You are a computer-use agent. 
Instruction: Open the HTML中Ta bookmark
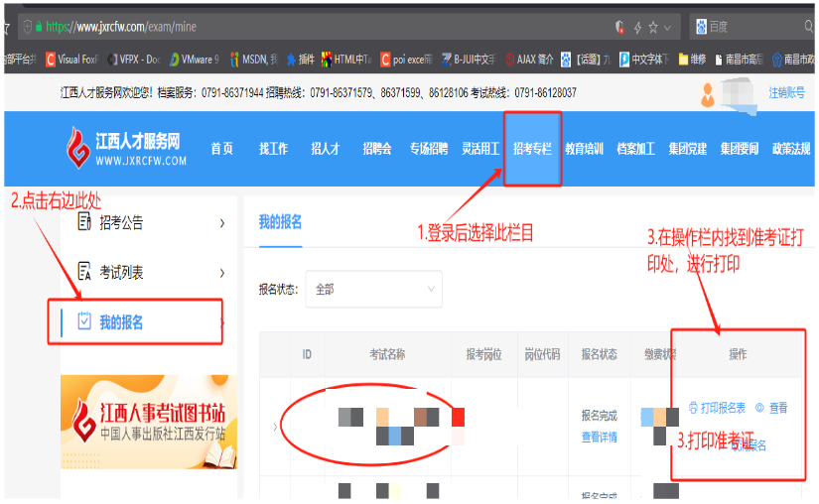tap(346, 60)
